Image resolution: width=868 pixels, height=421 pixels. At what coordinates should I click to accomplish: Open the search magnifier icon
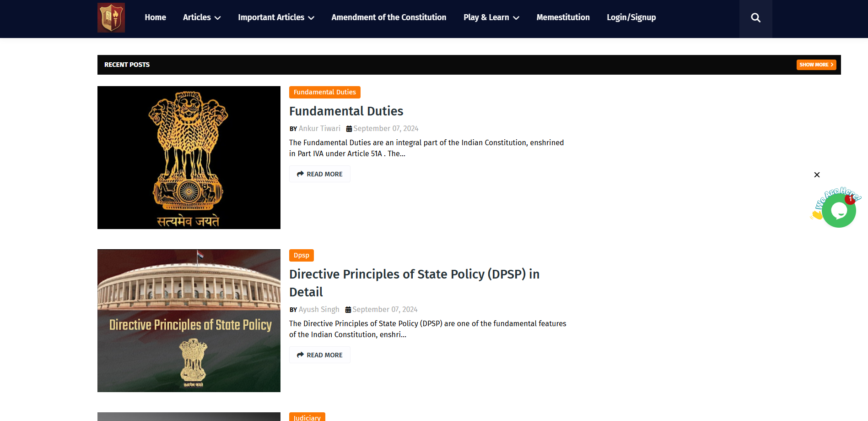tap(755, 18)
